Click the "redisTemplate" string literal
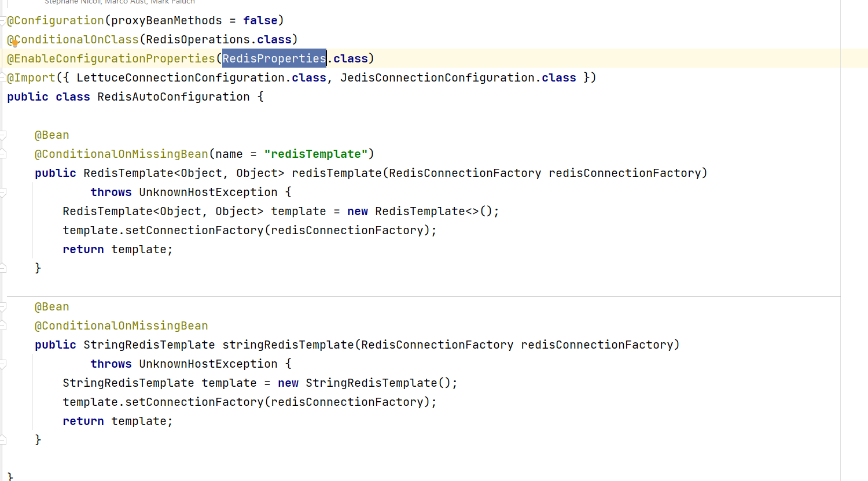 [x=315, y=154]
